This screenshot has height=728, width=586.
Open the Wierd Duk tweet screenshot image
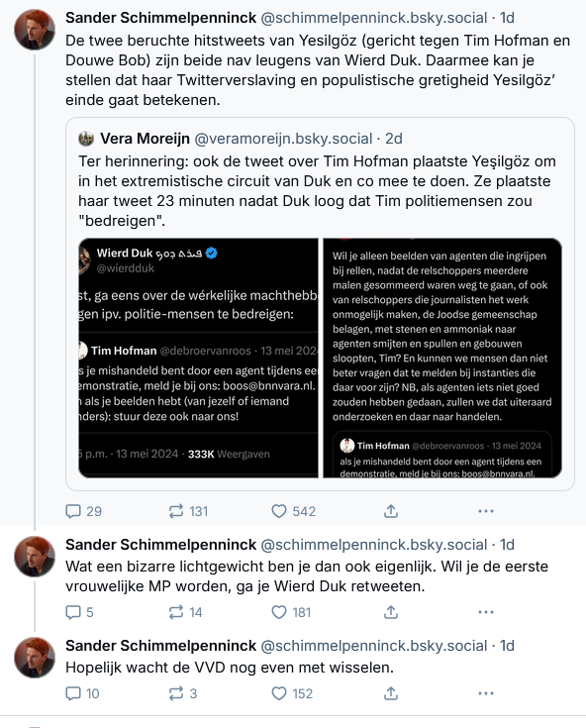click(199, 358)
